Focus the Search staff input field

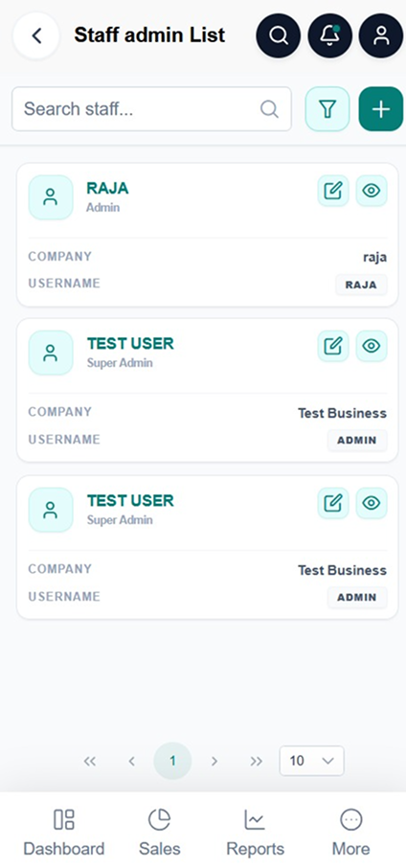(x=151, y=109)
